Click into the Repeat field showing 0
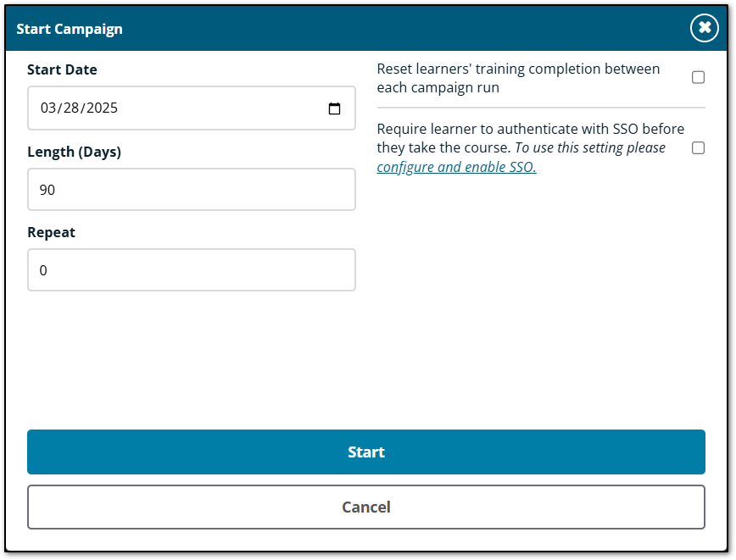Viewport: 736px width, 560px height. click(191, 270)
